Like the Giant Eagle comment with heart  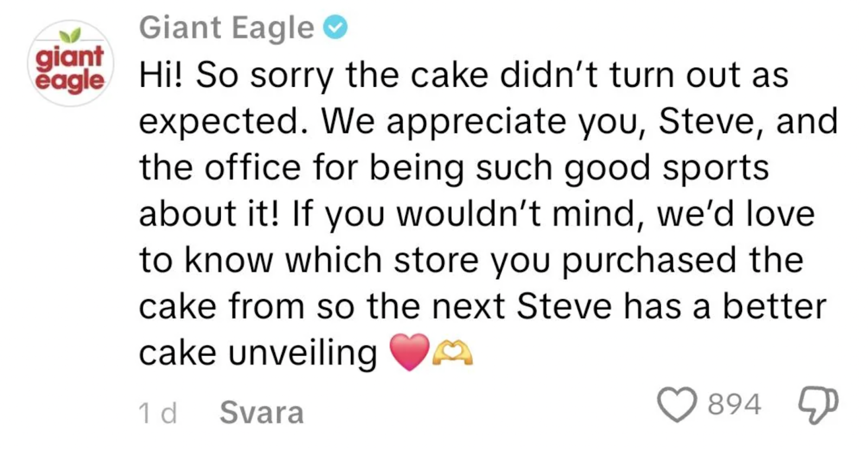677,405
